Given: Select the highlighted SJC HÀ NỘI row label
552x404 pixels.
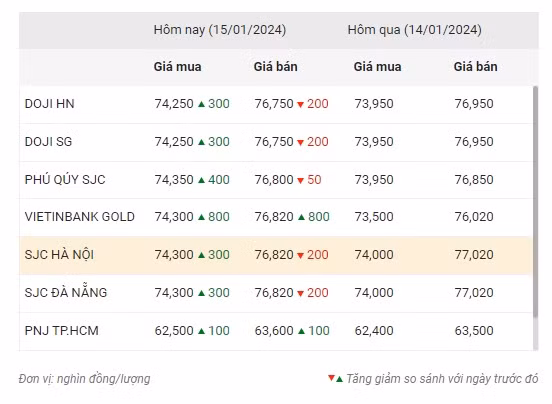Looking at the screenshot, I should (x=59, y=254).
